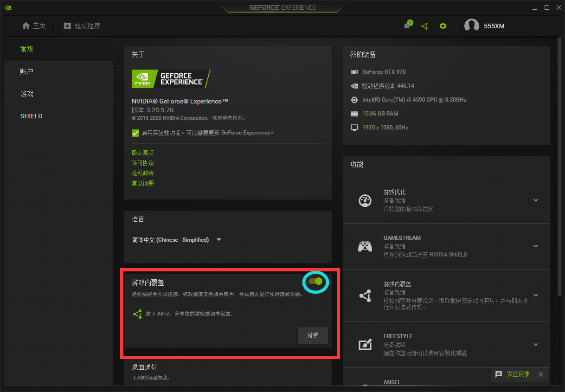Click the CPU icon beside Intel Core i5-4590
The height and width of the screenshot is (392, 565).
354,100
